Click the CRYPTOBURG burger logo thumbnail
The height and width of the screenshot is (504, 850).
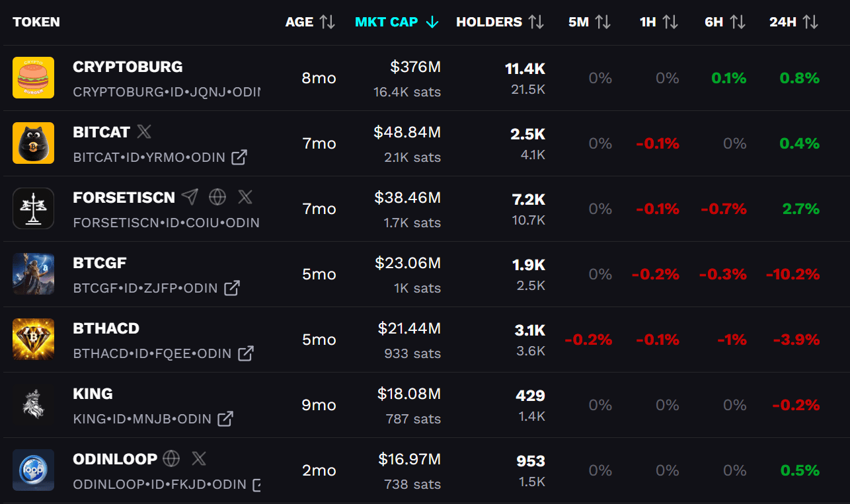(33, 78)
